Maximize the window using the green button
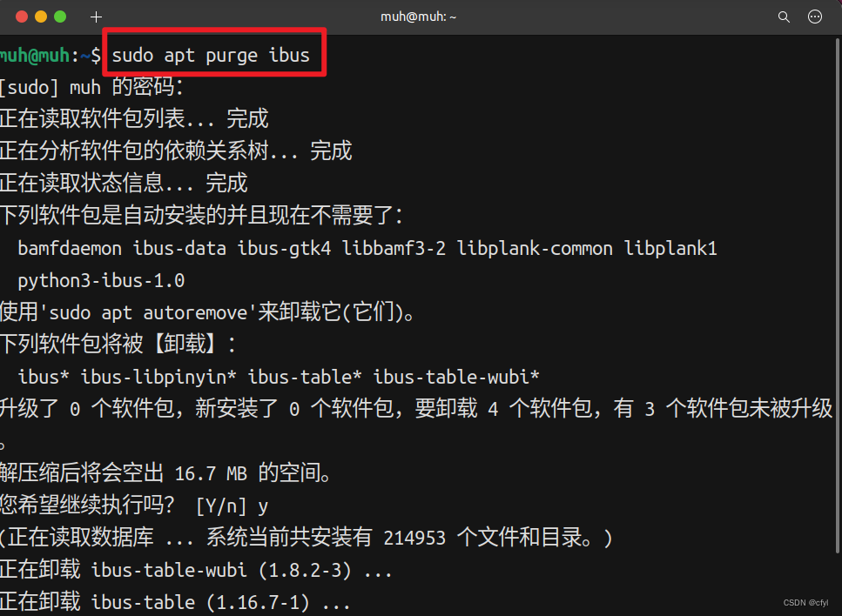Viewport: 842px width, 616px height. pos(60,17)
